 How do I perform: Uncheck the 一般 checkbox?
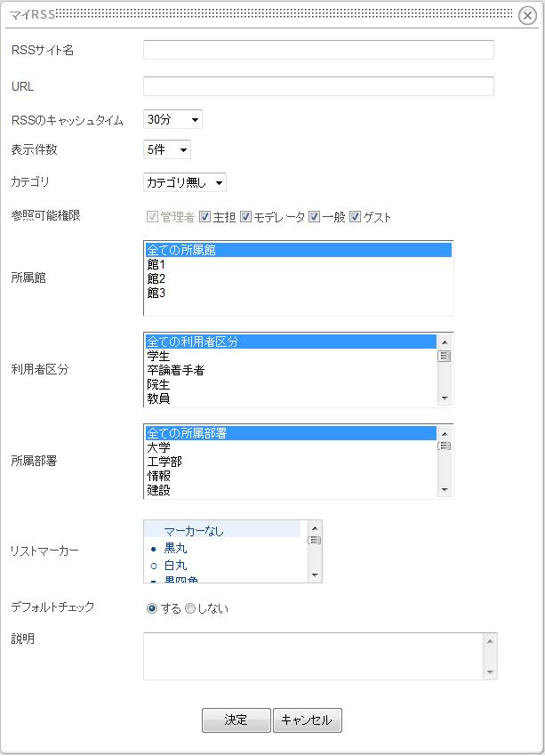314,217
